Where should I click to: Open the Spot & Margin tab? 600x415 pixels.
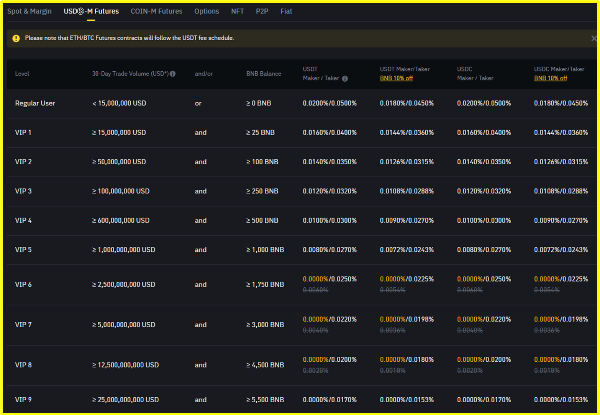[29, 11]
